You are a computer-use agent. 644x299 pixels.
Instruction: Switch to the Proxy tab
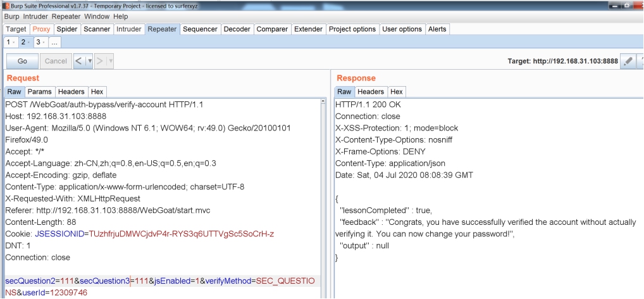(x=41, y=29)
